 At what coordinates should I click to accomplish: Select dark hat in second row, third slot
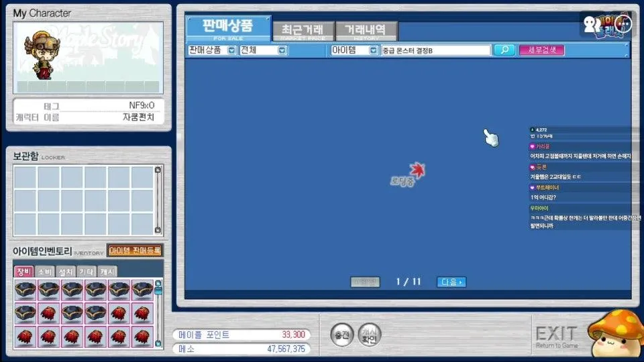point(72,314)
